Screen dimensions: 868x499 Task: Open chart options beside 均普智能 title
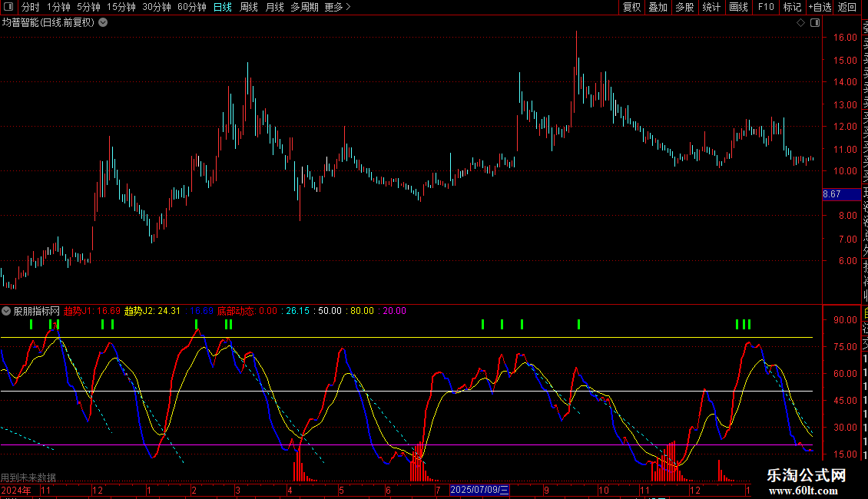(x=103, y=23)
